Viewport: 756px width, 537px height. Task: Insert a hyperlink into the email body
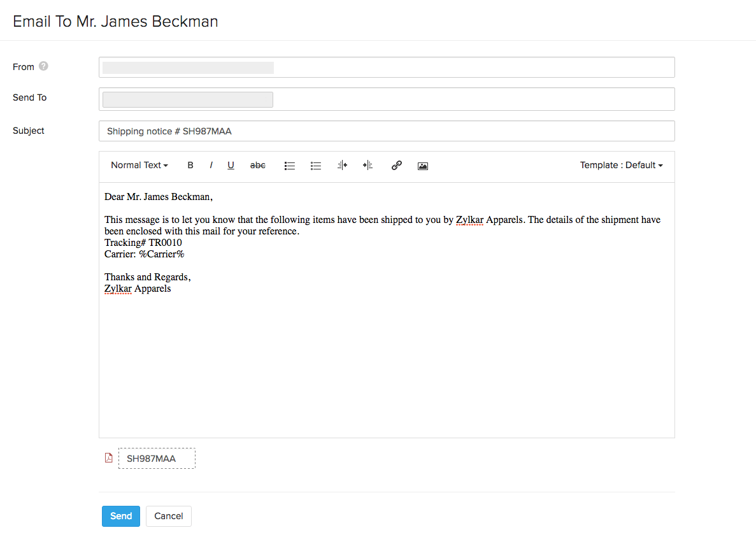[x=396, y=165]
